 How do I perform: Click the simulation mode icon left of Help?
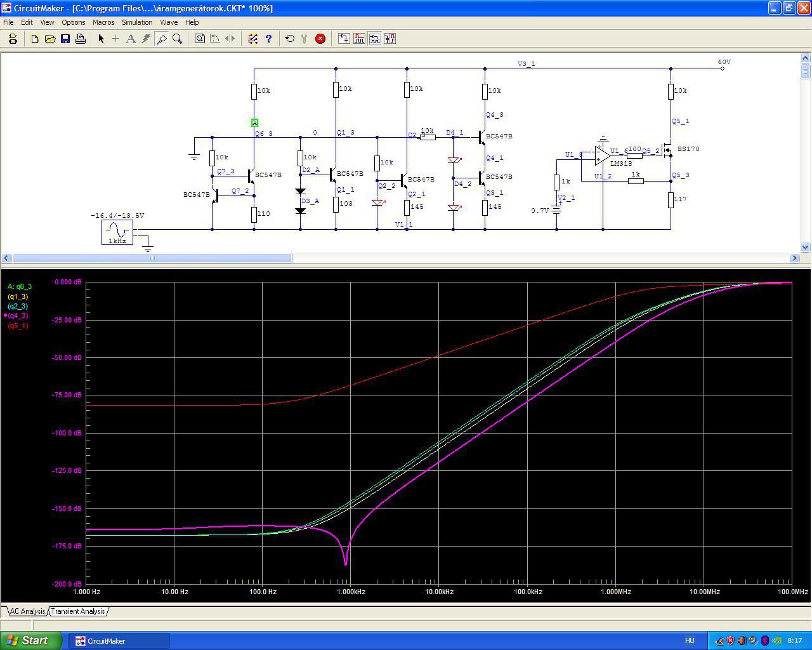point(253,39)
